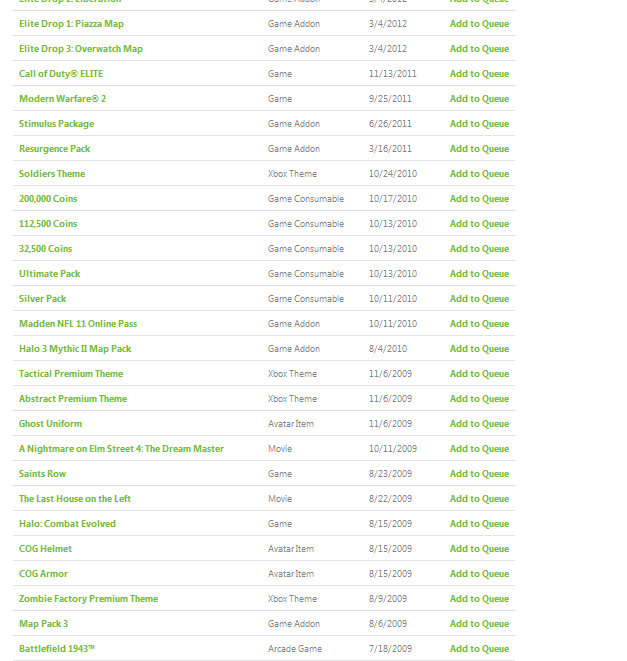Image resolution: width=627 pixels, height=661 pixels.
Task: Select the 8/23/2009 date for Saints Row
Action: [x=390, y=473]
